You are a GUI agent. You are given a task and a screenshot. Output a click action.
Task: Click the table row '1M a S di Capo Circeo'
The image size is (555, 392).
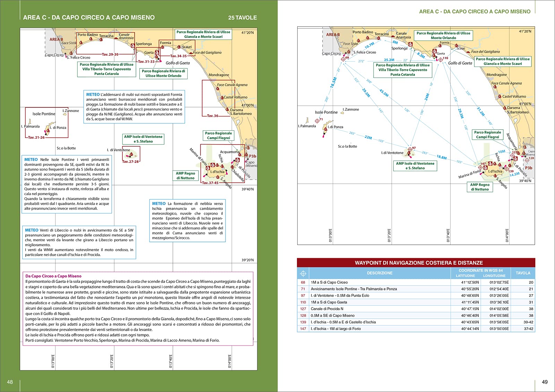(416, 282)
